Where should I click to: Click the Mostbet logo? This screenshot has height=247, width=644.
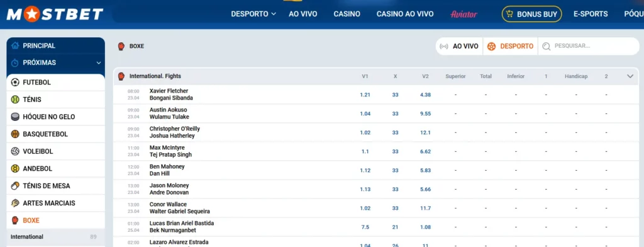tap(55, 14)
